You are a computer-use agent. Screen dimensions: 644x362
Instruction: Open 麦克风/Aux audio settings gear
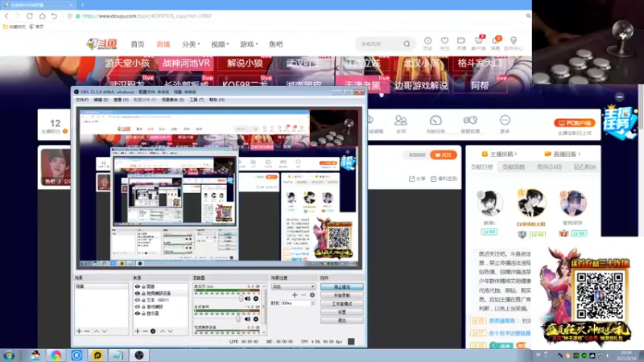click(x=256, y=298)
